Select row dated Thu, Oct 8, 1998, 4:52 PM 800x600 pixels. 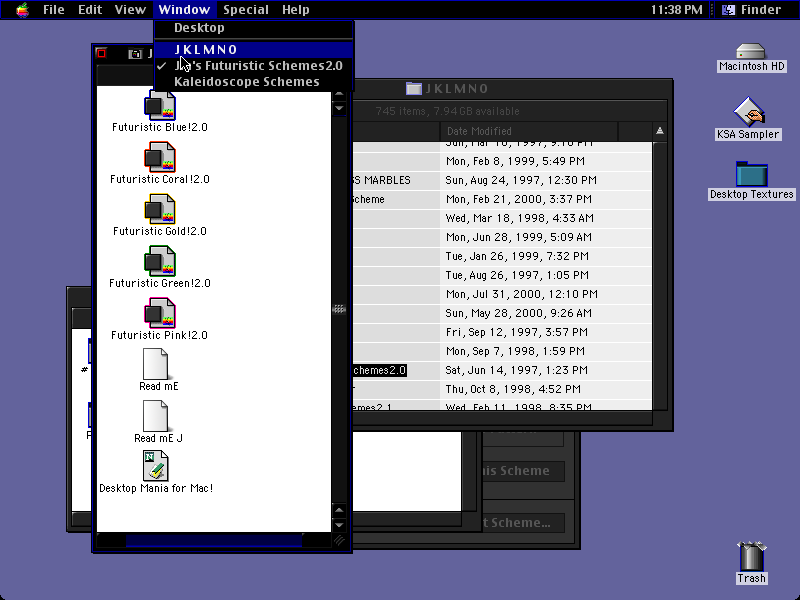point(502,389)
